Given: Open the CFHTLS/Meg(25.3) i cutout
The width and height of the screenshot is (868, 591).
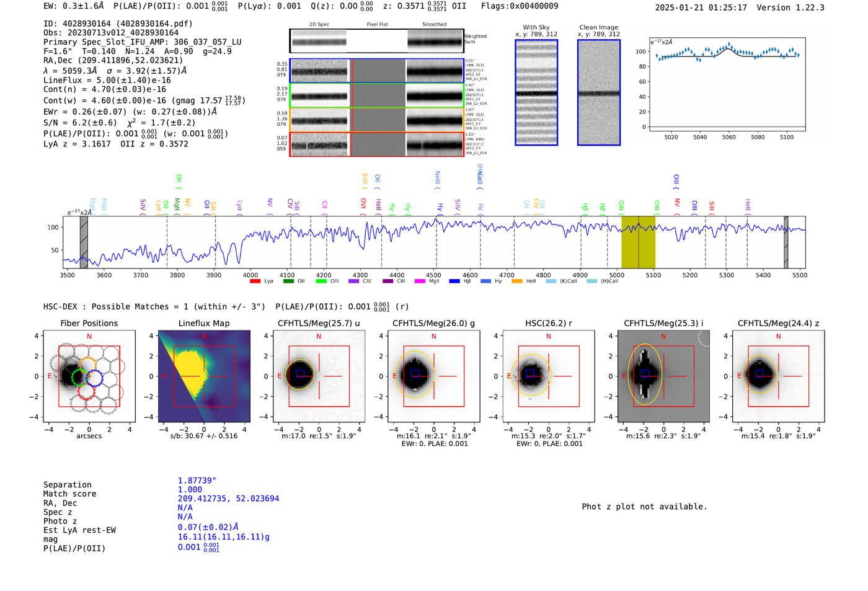Looking at the screenshot, I should 663,376.
